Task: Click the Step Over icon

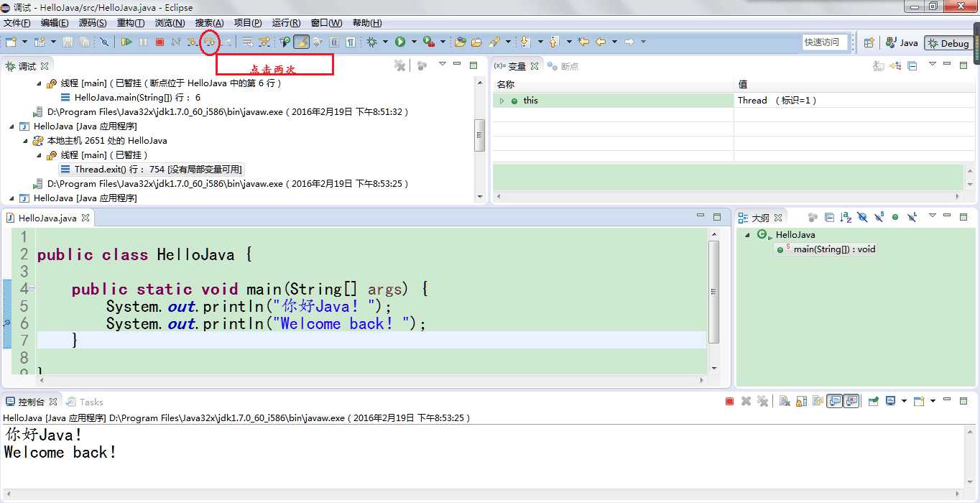Action: (x=209, y=42)
